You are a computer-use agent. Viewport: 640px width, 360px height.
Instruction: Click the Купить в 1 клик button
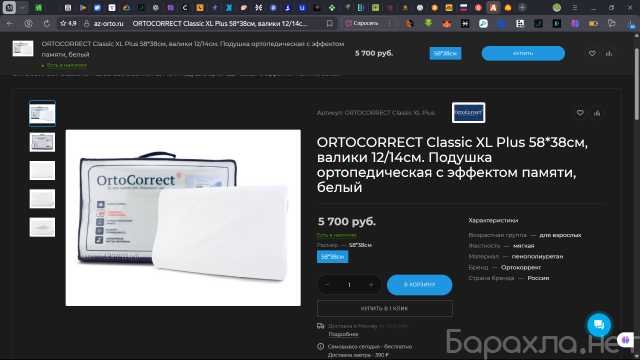384,309
